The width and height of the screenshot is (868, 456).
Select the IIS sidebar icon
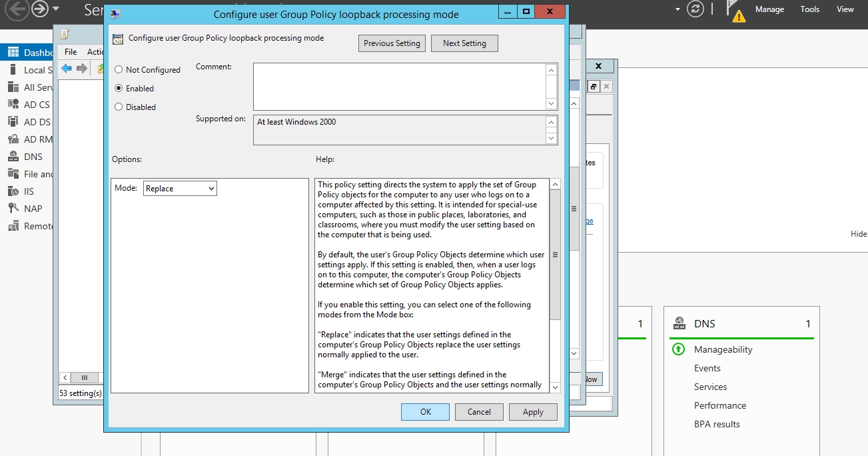tap(13, 191)
